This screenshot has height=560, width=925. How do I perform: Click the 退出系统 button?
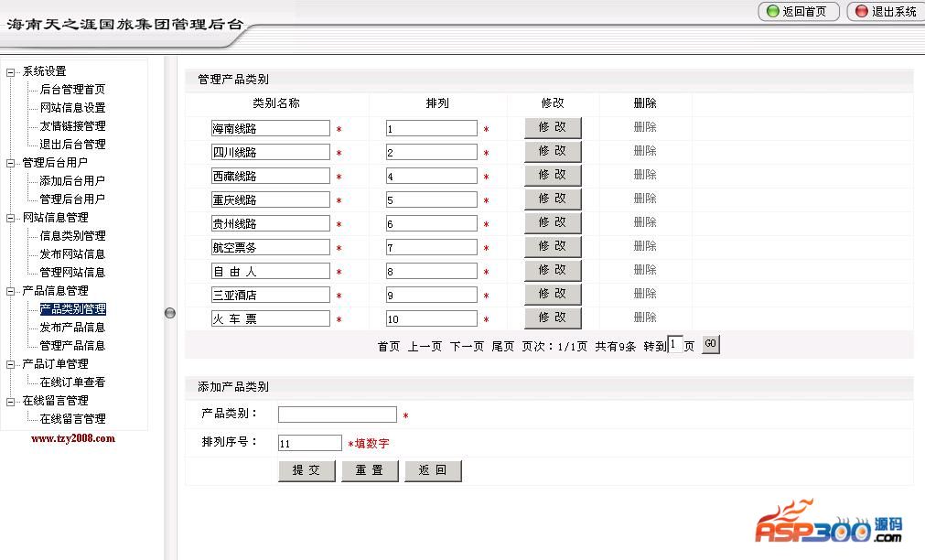coord(887,11)
